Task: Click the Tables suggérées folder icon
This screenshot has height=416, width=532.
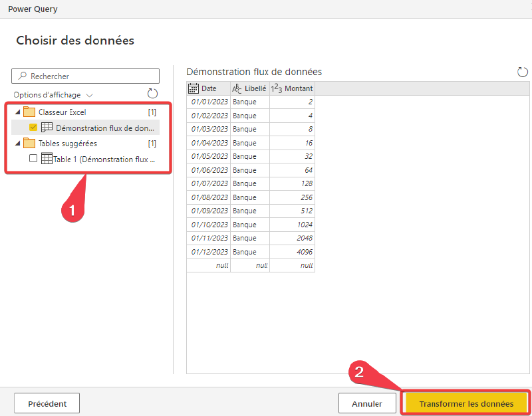Action: coord(29,143)
